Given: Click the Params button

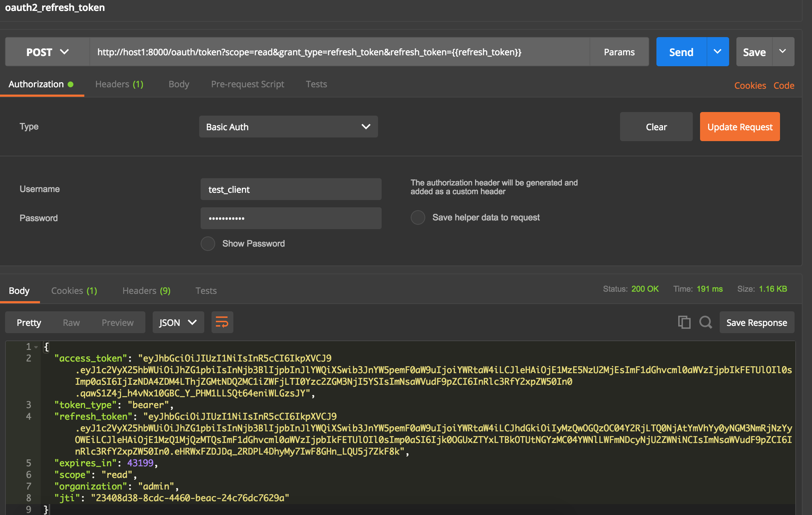Looking at the screenshot, I should pyautogui.click(x=619, y=52).
